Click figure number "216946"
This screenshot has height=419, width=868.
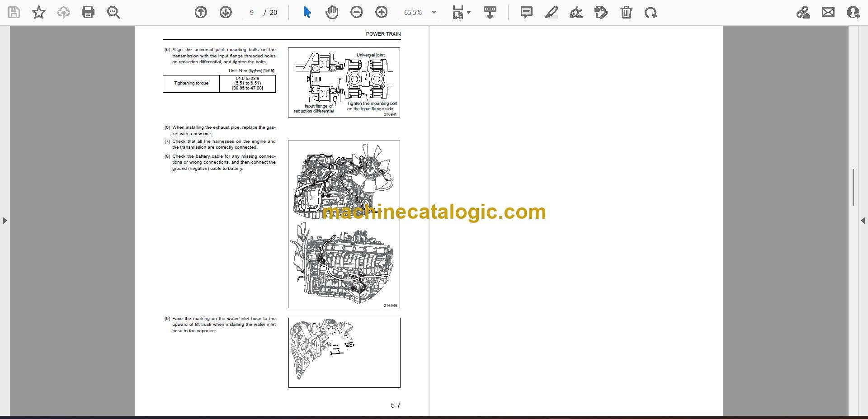point(391,306)
